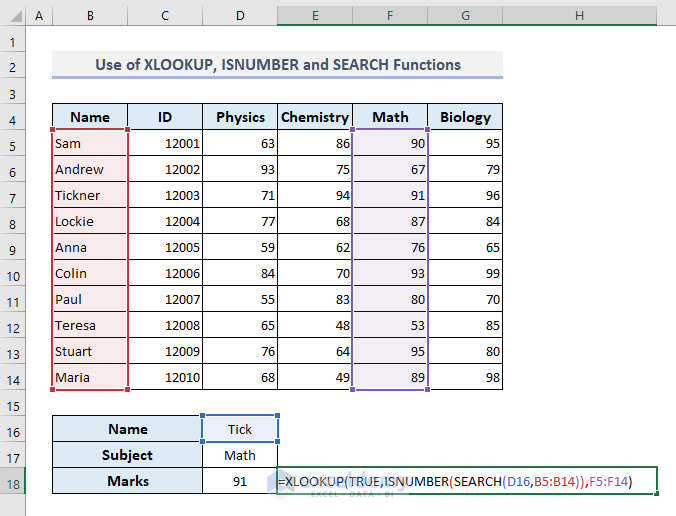676x516 pixels.
Task: Select row 18 header
Action: 12,481
